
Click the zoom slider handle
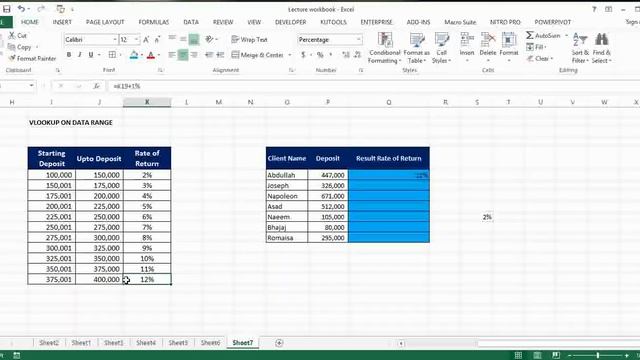[x=598, y=356]
